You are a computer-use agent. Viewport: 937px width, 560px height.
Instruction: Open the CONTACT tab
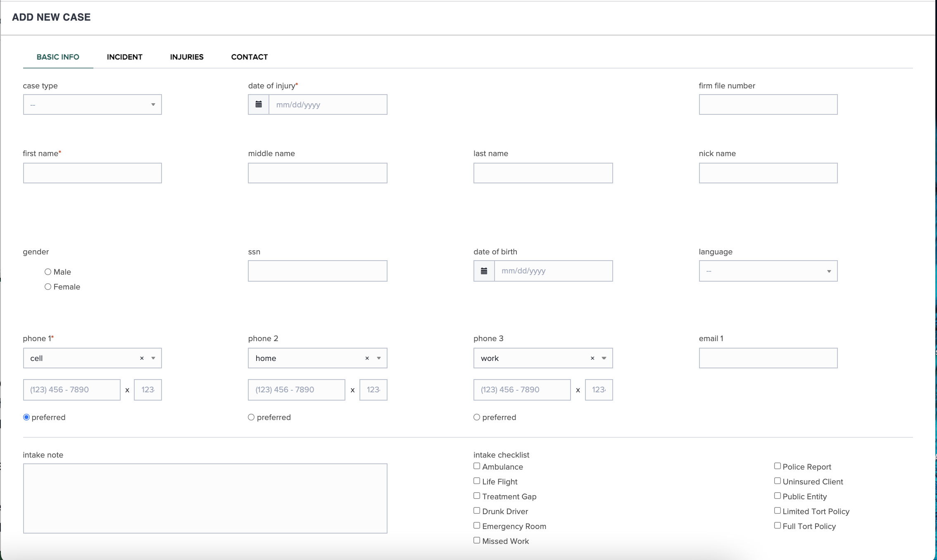tap(249, 57)
